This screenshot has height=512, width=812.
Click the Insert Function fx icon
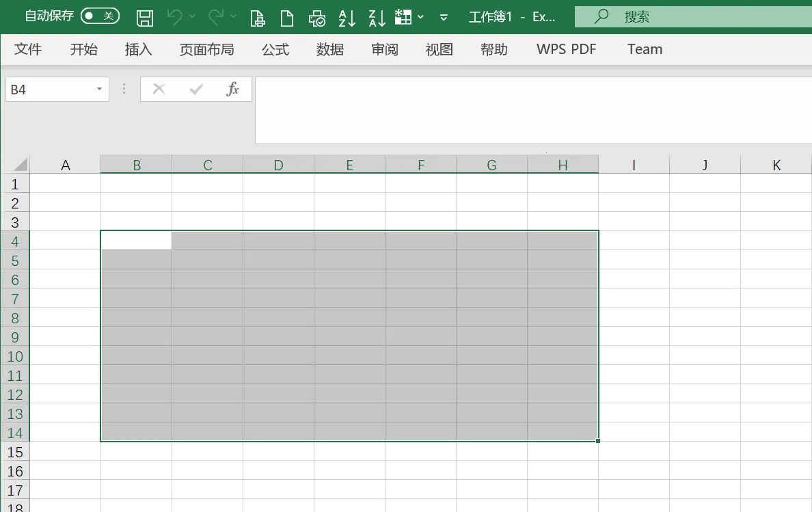[232, 89]
